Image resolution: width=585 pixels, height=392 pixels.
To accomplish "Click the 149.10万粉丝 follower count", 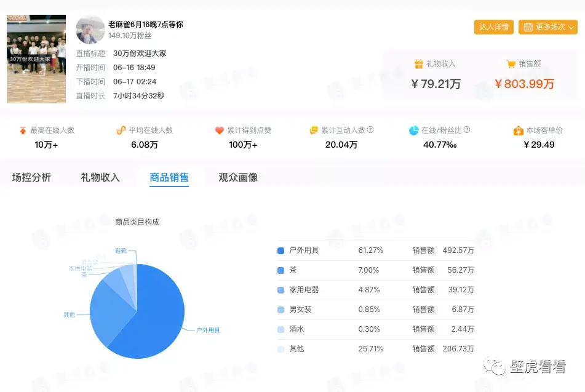I will click(130, 36).
